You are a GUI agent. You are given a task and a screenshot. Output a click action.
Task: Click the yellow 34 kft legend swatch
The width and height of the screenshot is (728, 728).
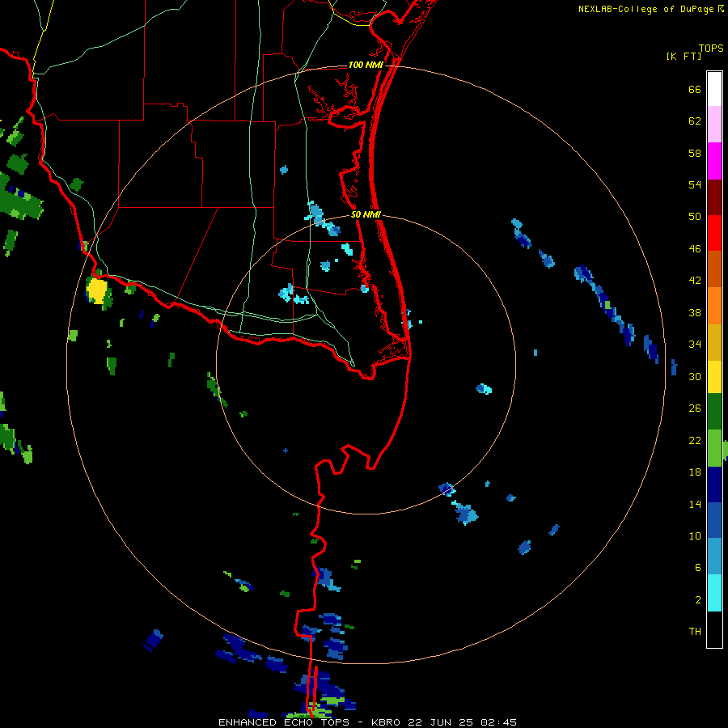[x=714, y=376]
